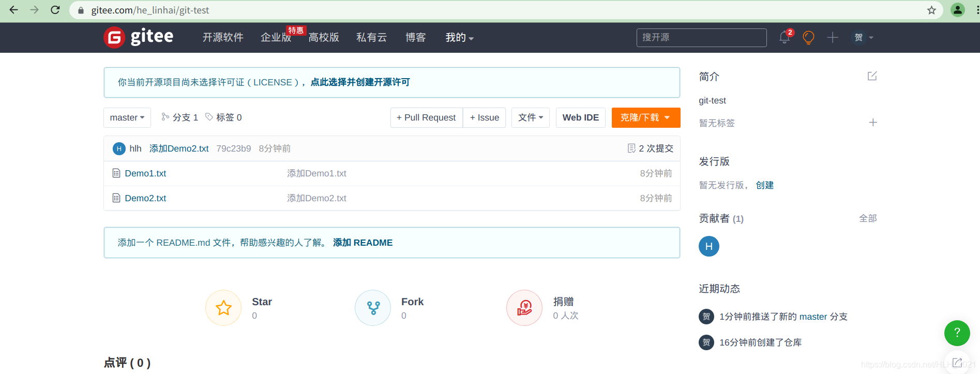Add a tag with the plus icon

873,123
